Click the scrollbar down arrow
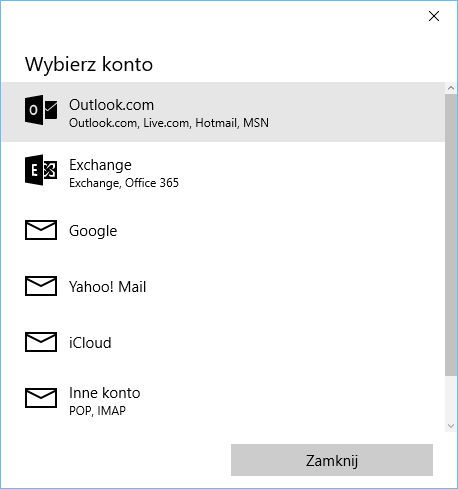Image resolution: width=458 pixels, height=489 pixels. pyautogui.click(x=451, y=426)
